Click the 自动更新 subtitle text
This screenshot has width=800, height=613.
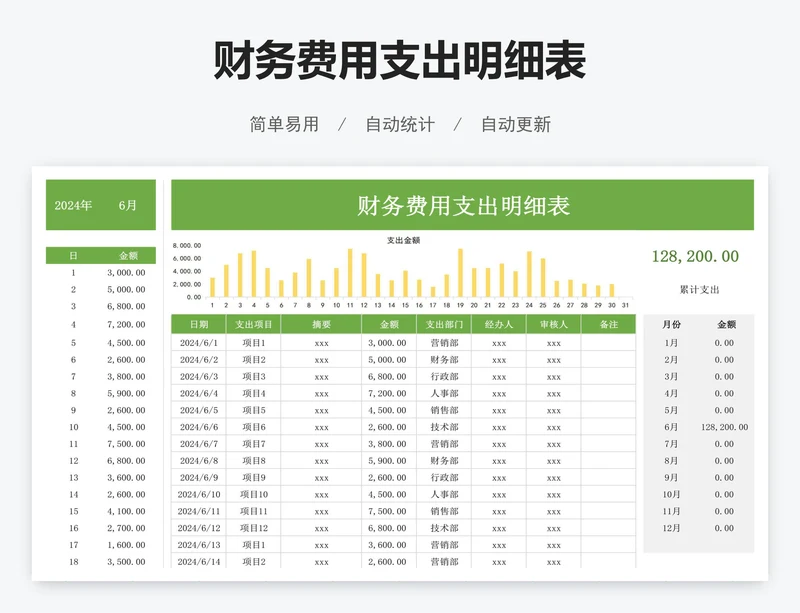click(516, 125)
